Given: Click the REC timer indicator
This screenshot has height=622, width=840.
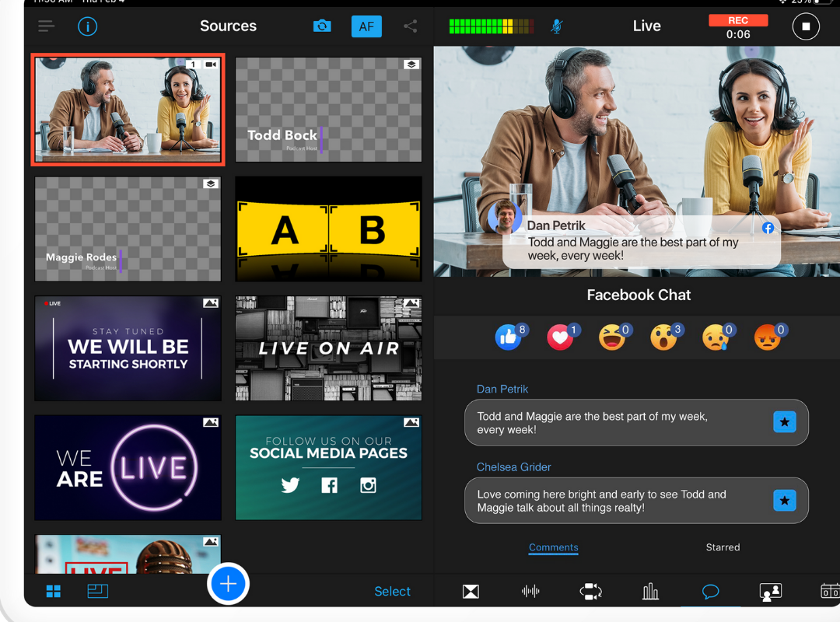Looking at the screenshot, I should pyautogui.click(x=737, y=27).
